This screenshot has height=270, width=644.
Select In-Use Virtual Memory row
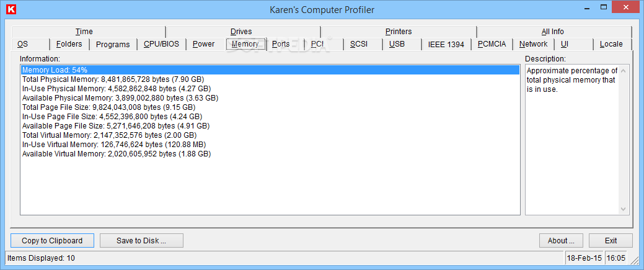pos(270,145)
